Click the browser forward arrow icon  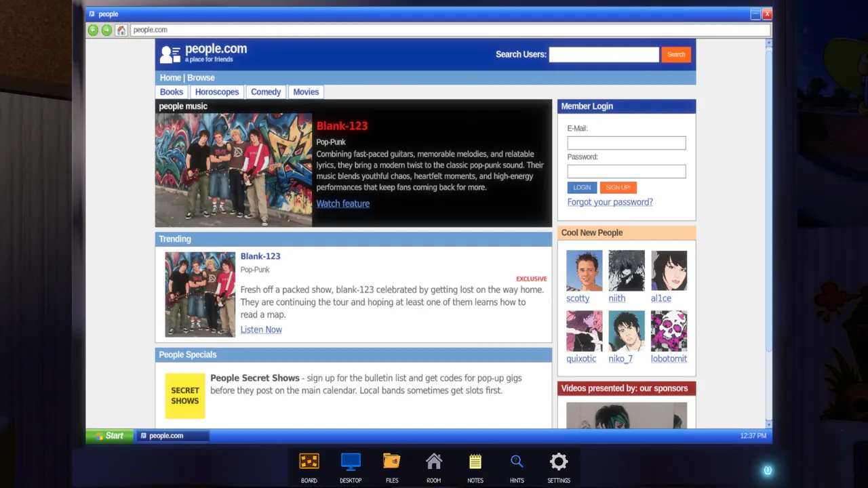(106, 30)
